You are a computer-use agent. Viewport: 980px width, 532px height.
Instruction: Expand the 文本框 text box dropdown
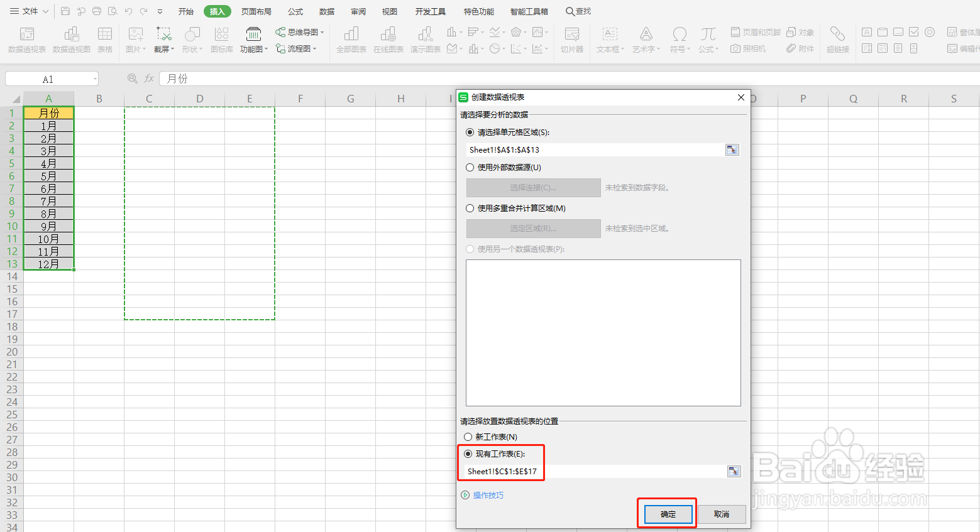pos(623,49)
